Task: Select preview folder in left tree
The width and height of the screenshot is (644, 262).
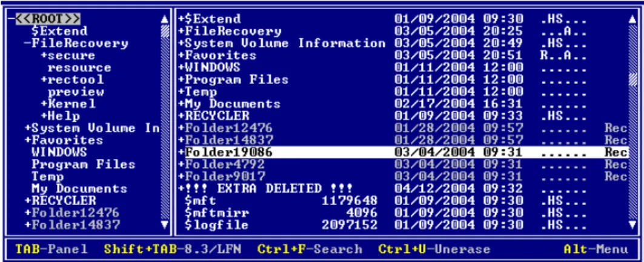Action: pos(76,92)
